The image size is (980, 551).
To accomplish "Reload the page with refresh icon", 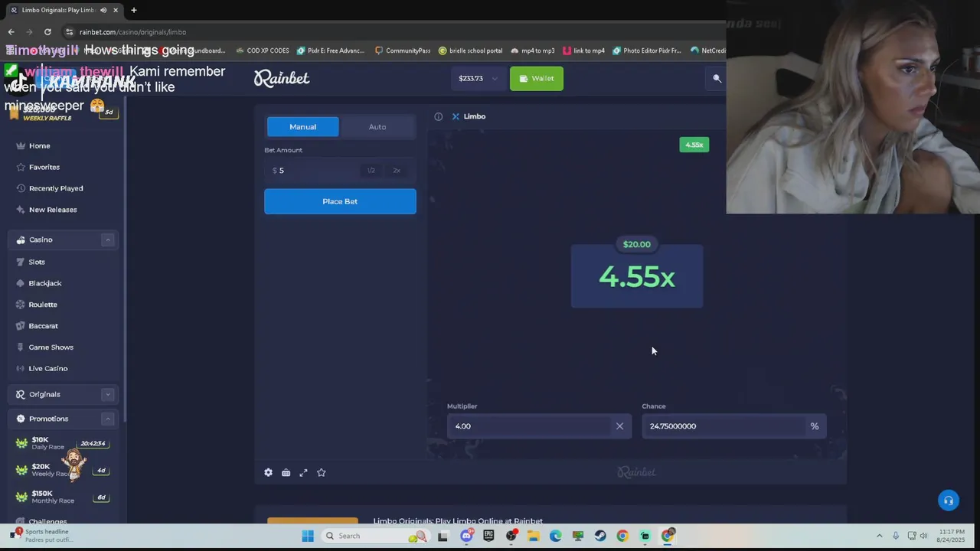I will coord(47,32).
